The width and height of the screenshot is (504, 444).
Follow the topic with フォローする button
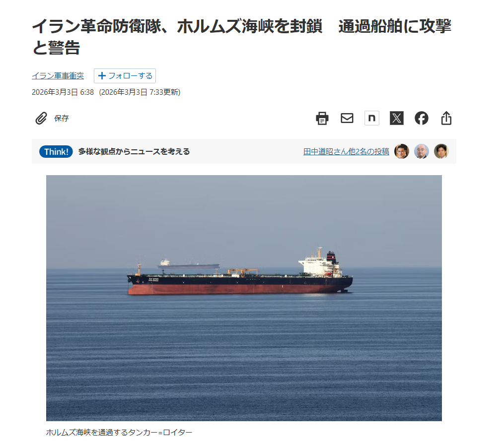125,76
